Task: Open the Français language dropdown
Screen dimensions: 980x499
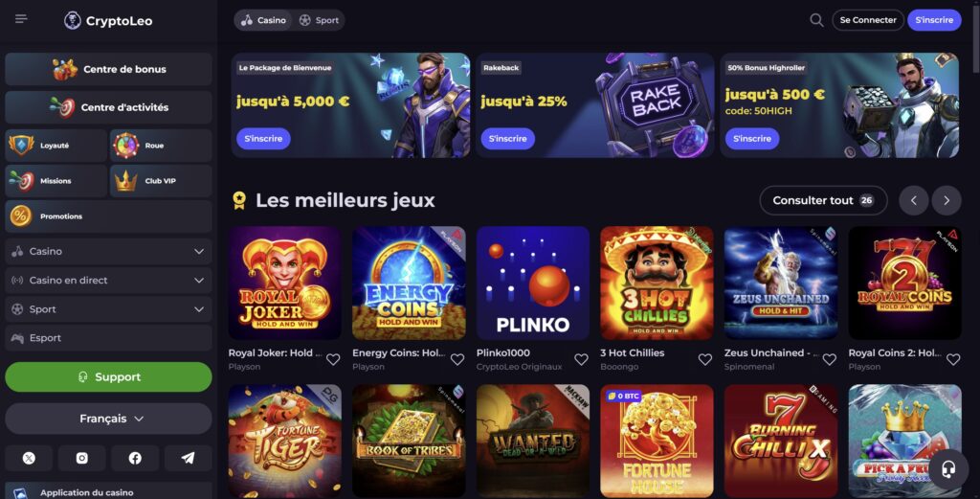Action: point(109,419)
